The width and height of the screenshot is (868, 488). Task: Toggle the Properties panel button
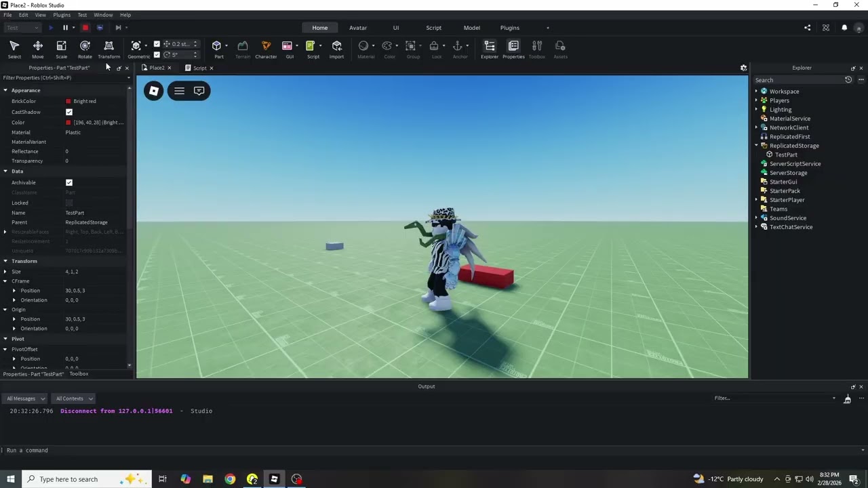click(x=513, y=49)
